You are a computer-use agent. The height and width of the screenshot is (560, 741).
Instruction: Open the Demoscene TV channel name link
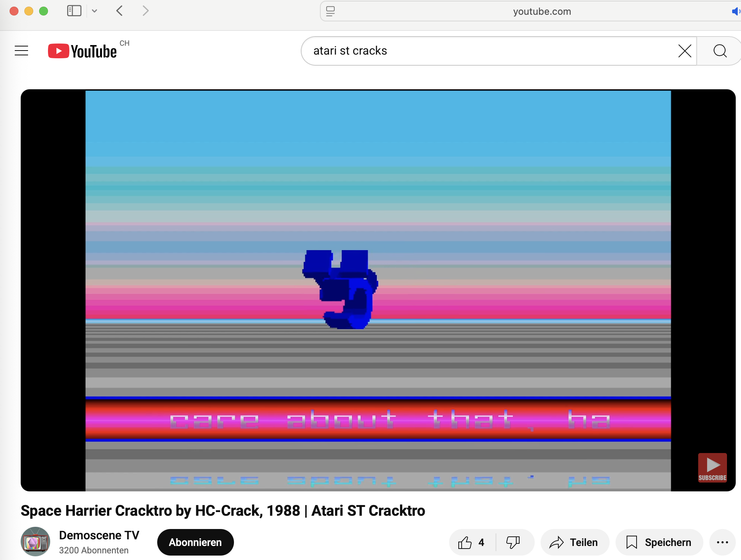coord(99,535)
